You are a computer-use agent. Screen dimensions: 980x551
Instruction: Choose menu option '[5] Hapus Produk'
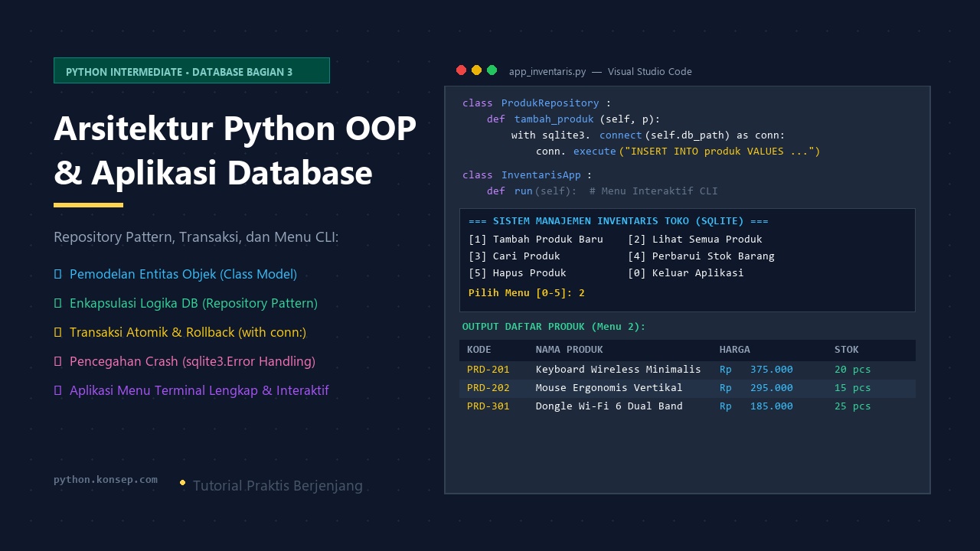pyautogui.click(x=518, y=273)
